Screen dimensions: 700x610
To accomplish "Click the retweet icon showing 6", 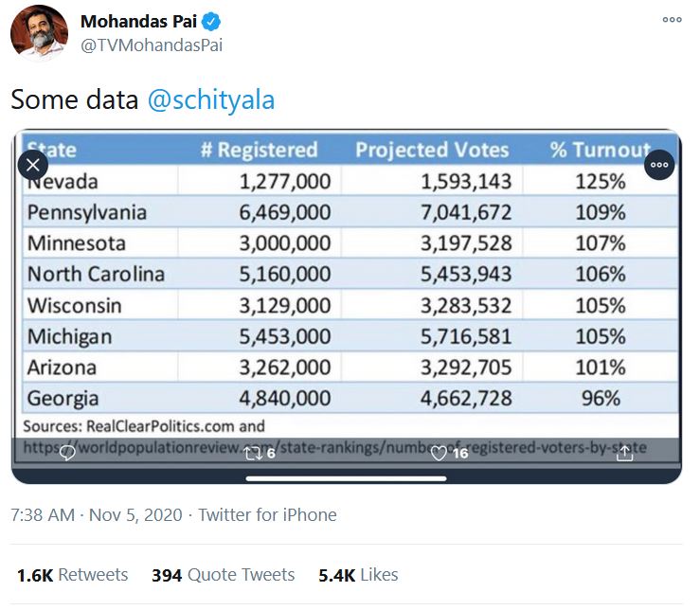I will click(260, 454).
